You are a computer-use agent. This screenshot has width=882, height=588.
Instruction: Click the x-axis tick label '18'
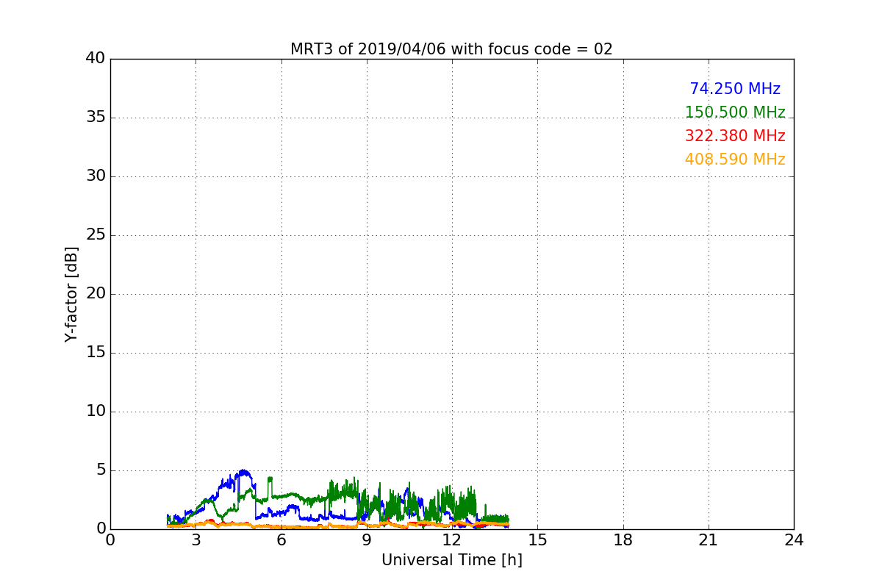click(623, 540)
